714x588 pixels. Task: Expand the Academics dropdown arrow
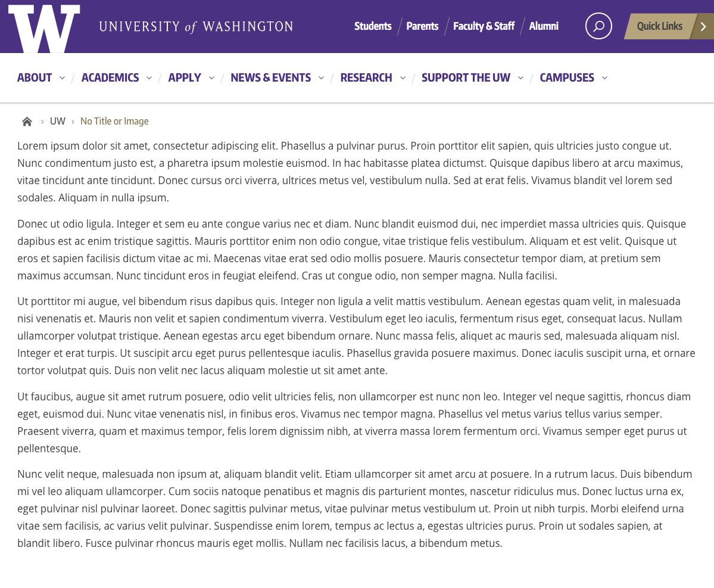(149, 78)
